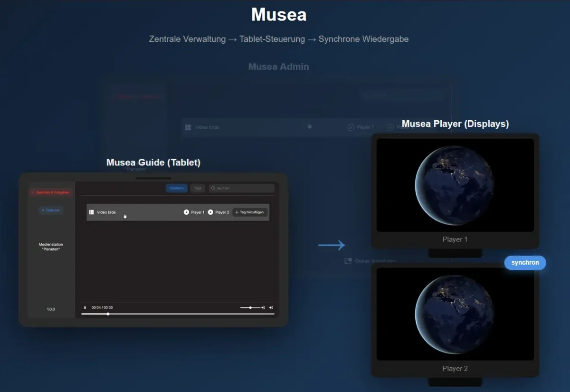Click the layout icon beside Video Erde on tablet
This screenshot has height=392, width=570.
point(92,212)
